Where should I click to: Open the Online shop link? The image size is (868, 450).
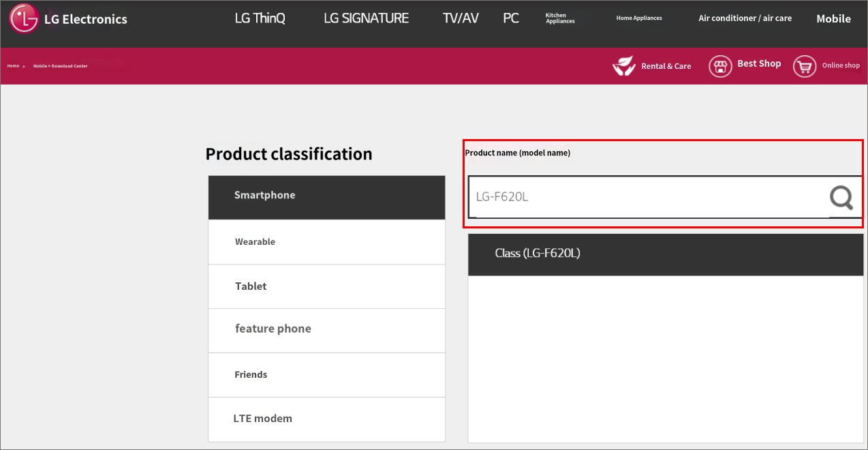coord(841,65)
